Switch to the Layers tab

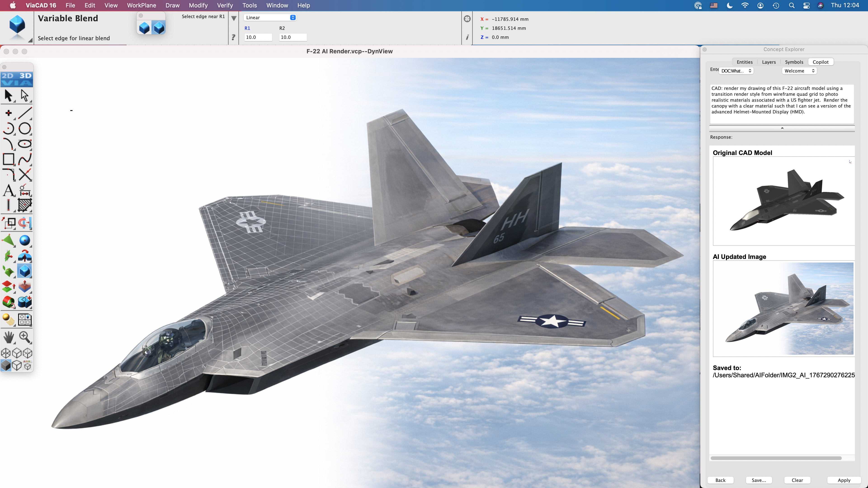click(x=769, y=62)
